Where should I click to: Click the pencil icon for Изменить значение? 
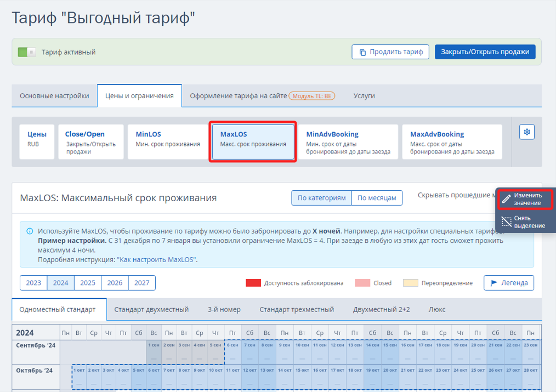(506, 199)
